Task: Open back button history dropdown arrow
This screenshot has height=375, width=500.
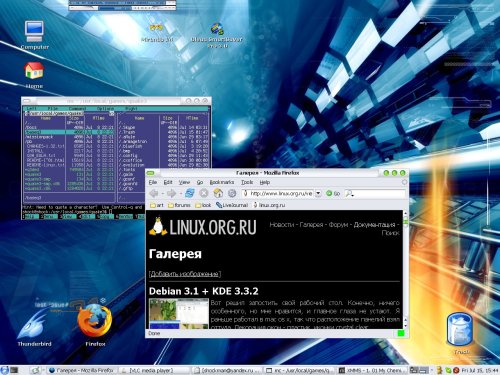Action: [x=162, y=193]
